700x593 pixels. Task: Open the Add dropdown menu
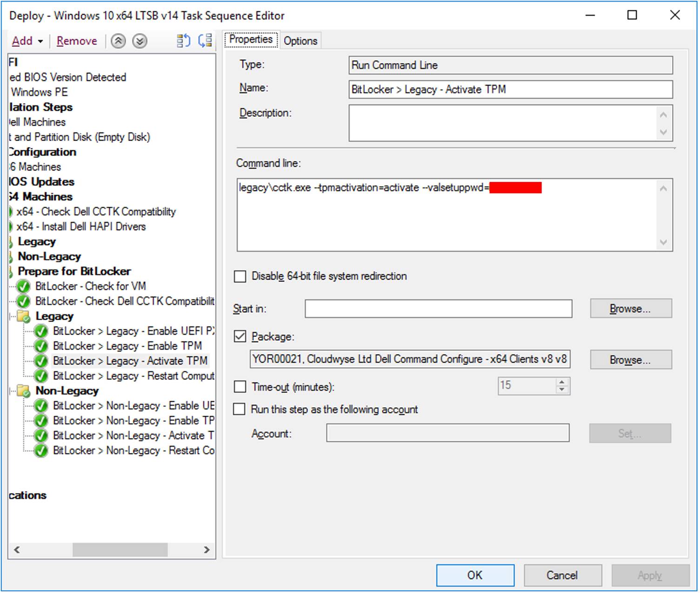pyautogui.click(x=27, y=41)
